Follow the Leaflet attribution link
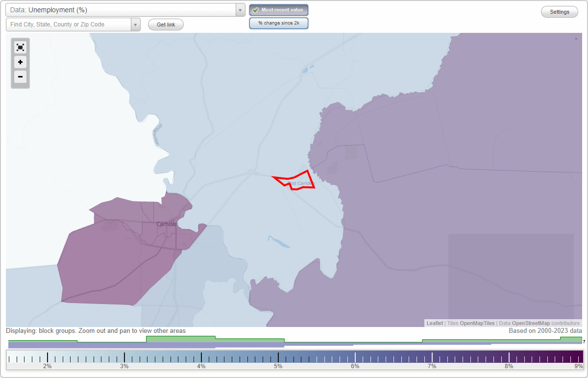The height and width of the screenshot is (378, 588). pyautogui.click(x=435, y=323)
